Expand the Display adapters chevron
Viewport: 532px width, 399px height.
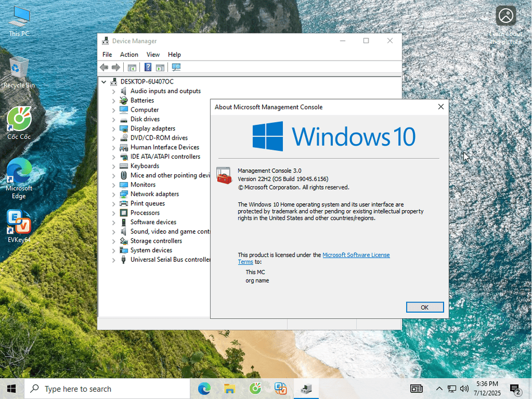click(114, 129)
